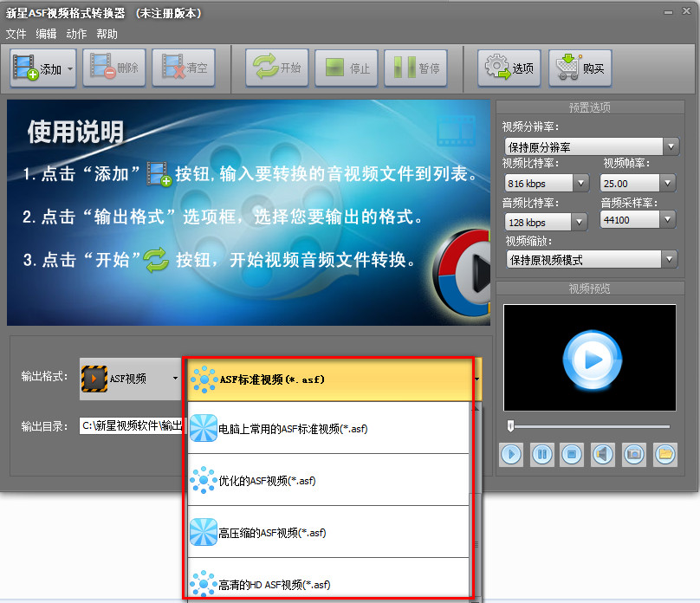Click the small play icon under preview
The width and height of the screenshot is (700, 603).
[511, 454]
